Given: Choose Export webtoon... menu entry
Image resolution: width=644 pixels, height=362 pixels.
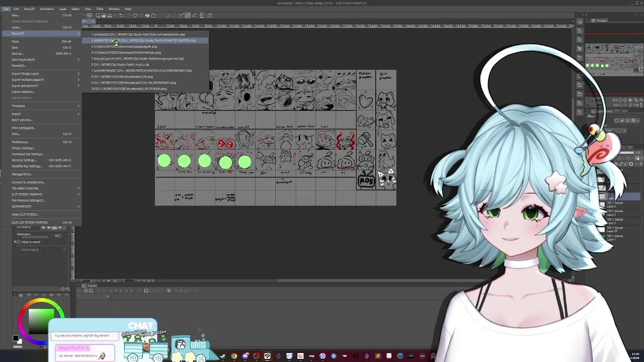Looking at the screenshot, I should [42, 92].
